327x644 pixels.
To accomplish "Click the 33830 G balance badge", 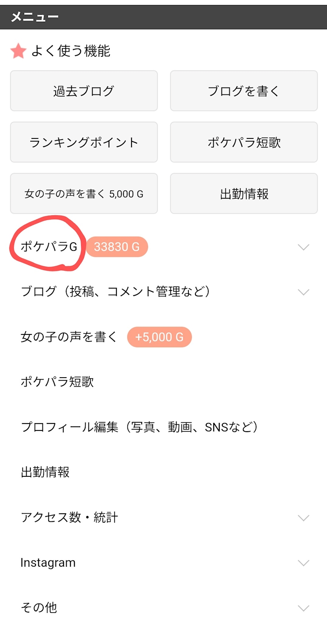I will pyautogui.click(x=116, y=247).
